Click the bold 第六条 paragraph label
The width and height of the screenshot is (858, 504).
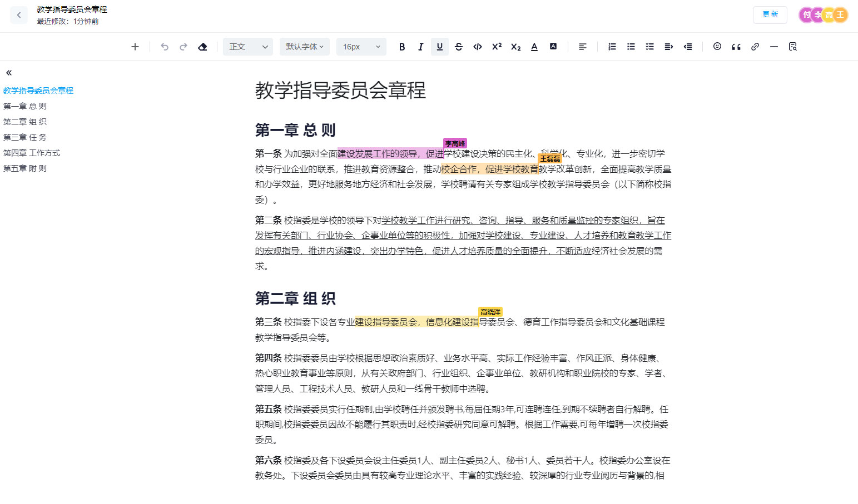pyautogui.click(x=269, y=460)
